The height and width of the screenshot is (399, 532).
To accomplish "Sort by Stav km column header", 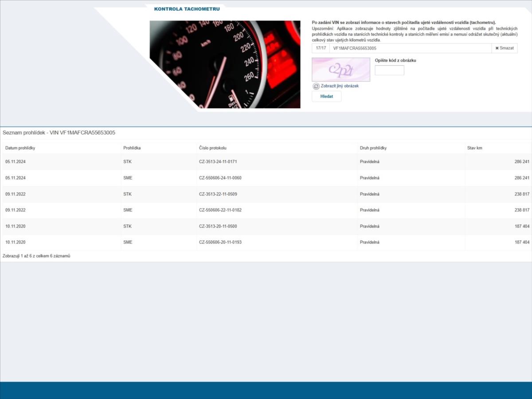I will click(474, 148).
